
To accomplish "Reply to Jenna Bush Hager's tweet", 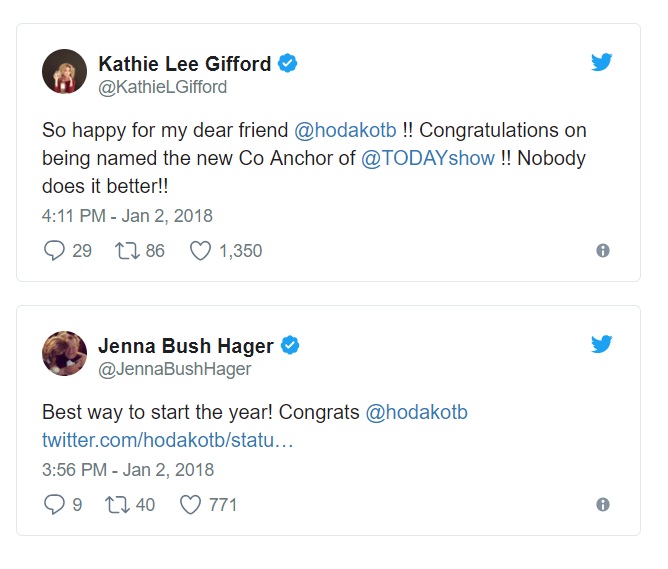I will pos(54,505).
